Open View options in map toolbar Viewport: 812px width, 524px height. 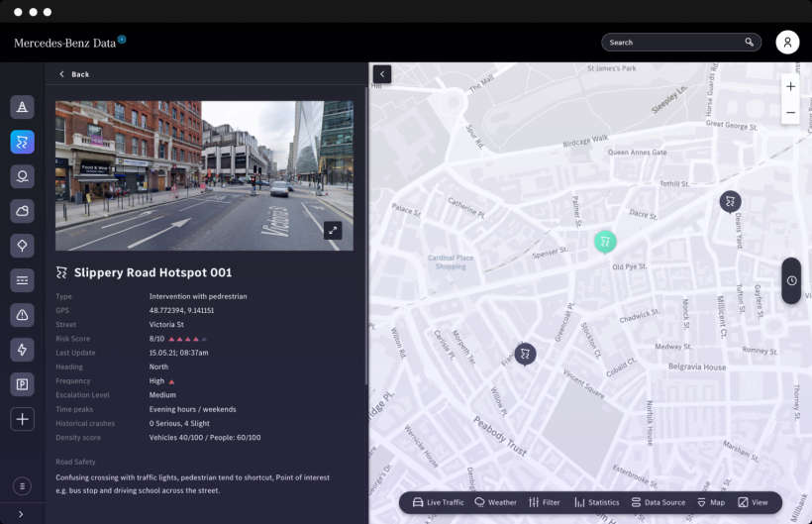753,502
